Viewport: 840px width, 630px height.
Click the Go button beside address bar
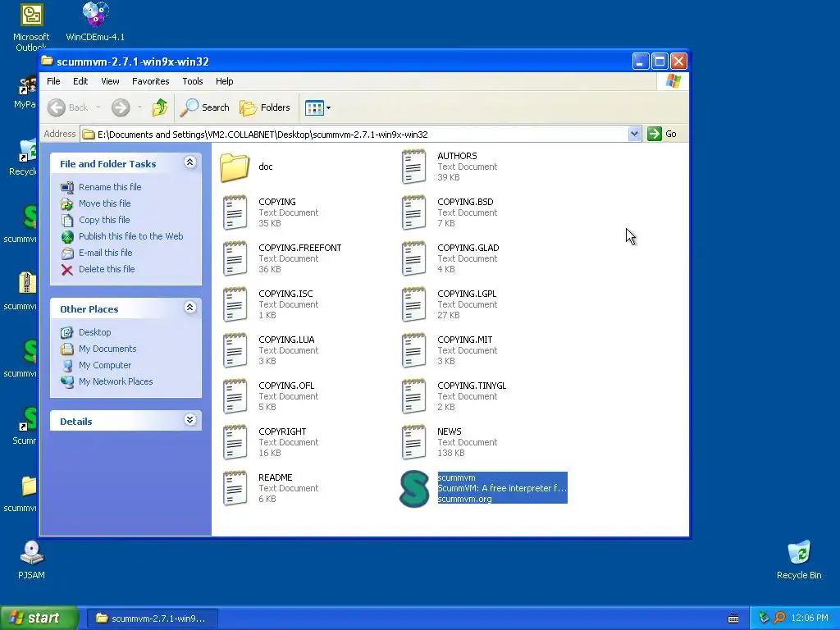click(662, 134)
